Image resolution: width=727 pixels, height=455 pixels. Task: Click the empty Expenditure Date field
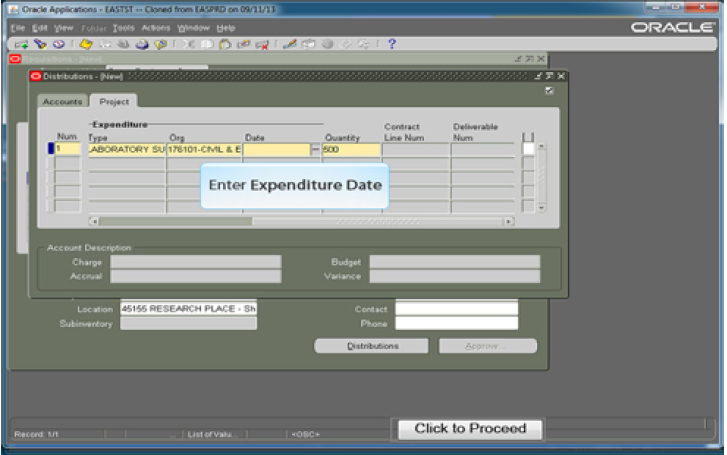(x=276, y=149)
